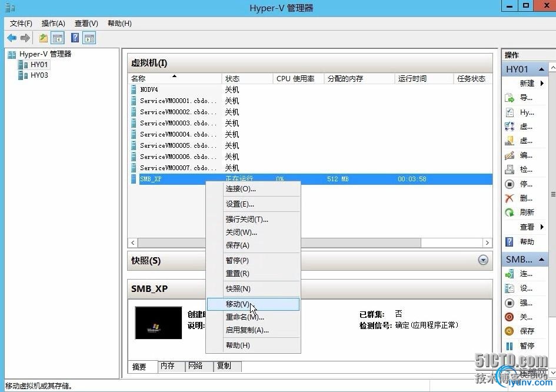Click the Back arrow toolbar icon

coord(12,38)
